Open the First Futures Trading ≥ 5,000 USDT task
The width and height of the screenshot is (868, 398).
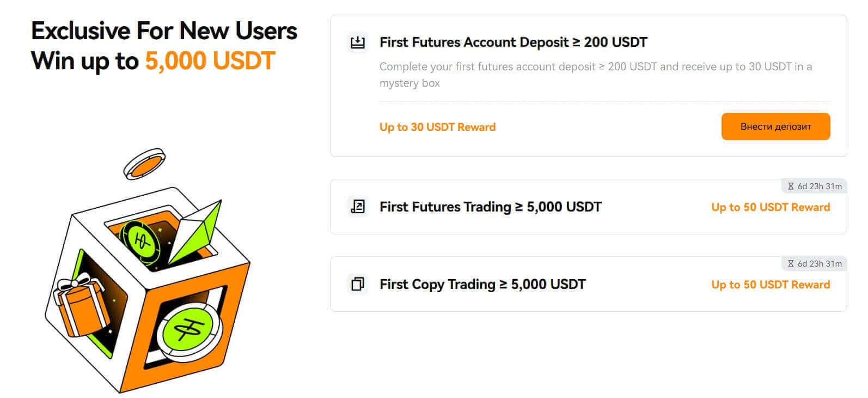point(490,207)
